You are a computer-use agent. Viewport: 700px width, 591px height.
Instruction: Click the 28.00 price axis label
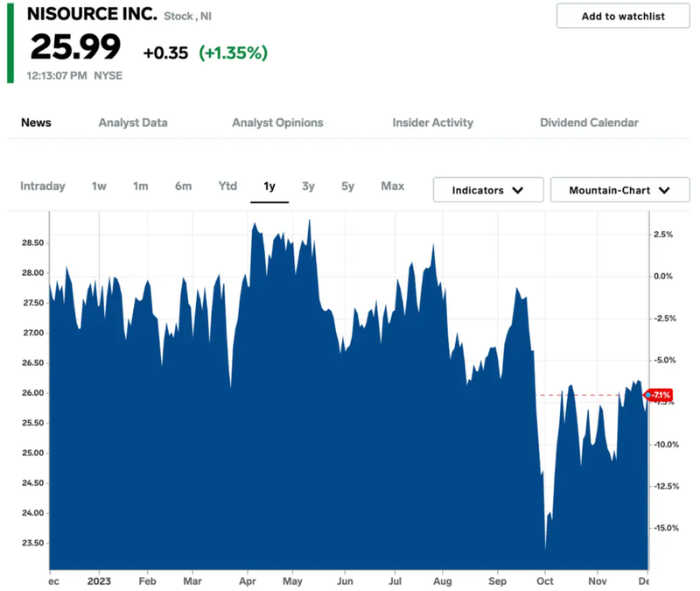33,272
